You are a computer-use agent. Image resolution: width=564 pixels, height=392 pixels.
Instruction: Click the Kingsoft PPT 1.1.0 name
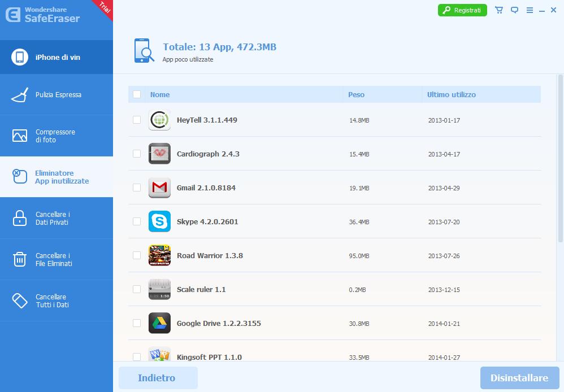tap(209, 357)
